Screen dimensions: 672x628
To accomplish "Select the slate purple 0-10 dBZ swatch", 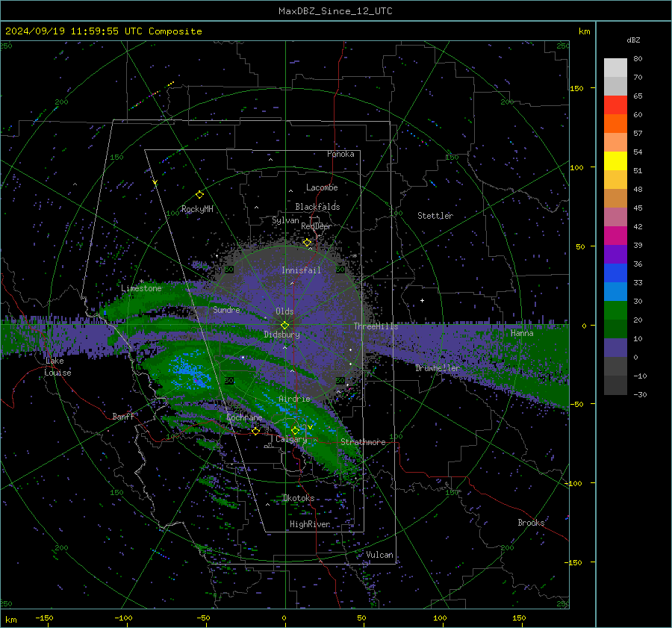I will (x=615, y=348).
